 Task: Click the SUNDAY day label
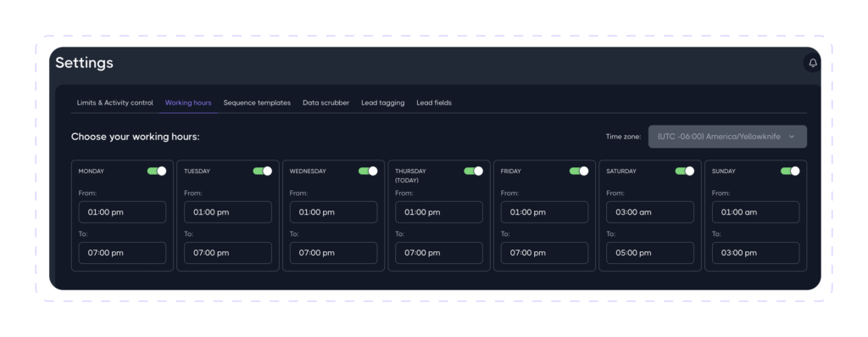coord(724,171)
